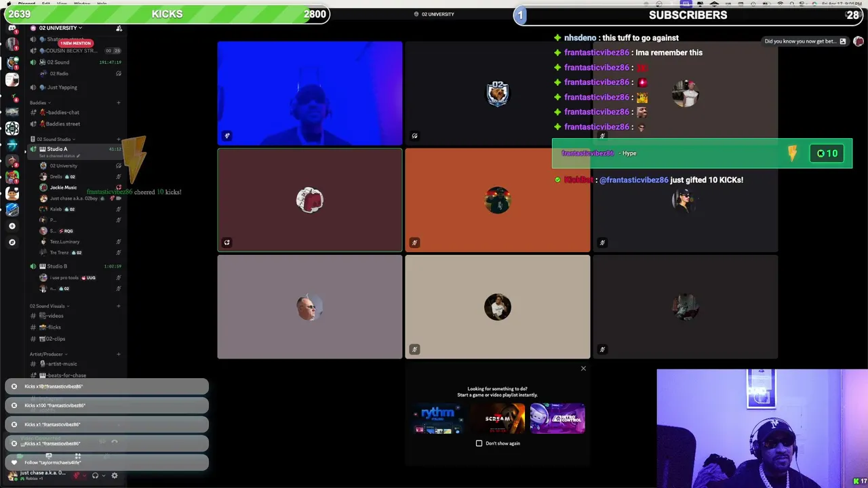Close the Looking for something to do popup
868x488 pixels.
583,369
